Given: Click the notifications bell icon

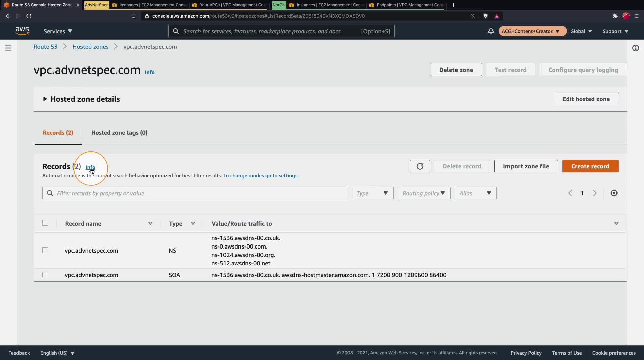Looking at the screenshot, I should coord(491,31).
